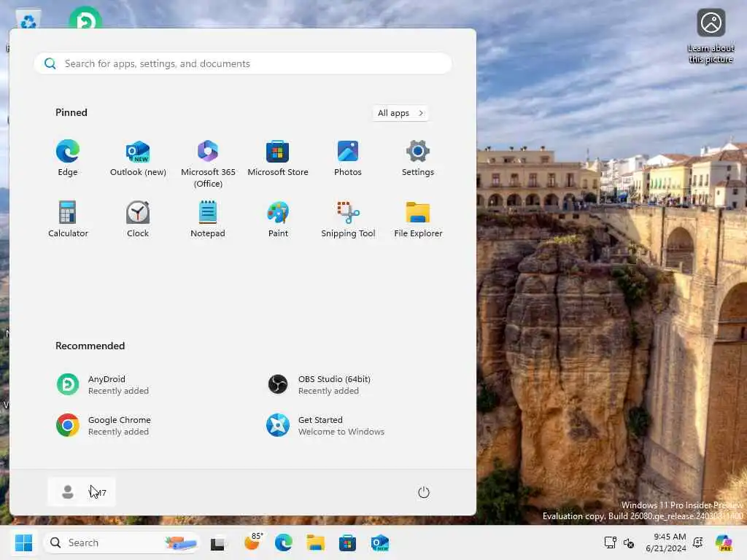The height and width of the screenshot is (560, 747).
Task: Open the clock and date 9:45 AM
Action: 665,542
